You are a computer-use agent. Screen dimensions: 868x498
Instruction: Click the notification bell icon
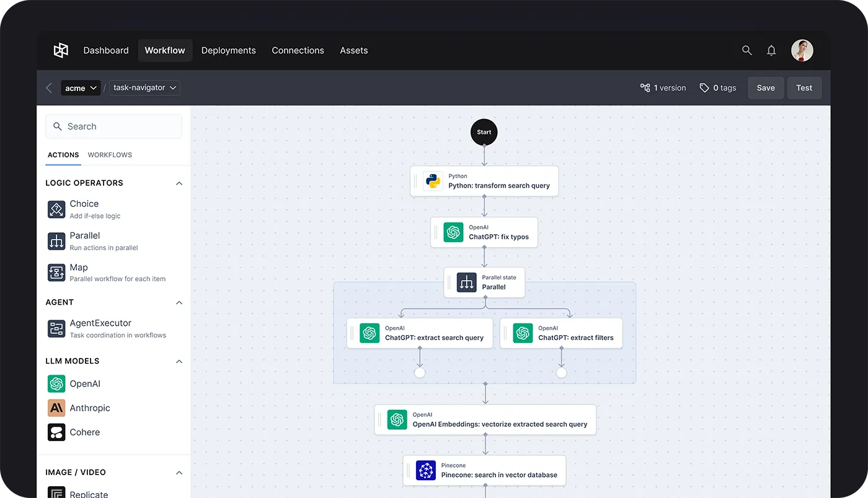point(771,50)
